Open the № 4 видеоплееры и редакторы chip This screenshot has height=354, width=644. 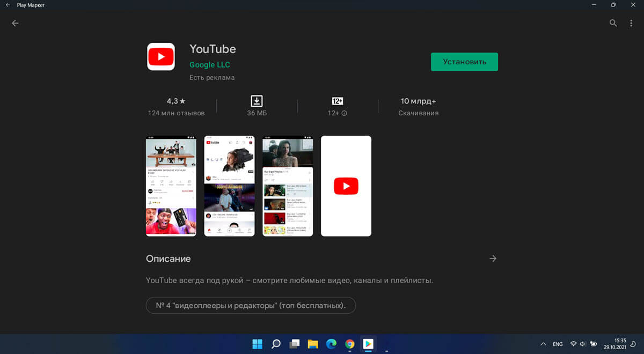[x=251, y=306]
